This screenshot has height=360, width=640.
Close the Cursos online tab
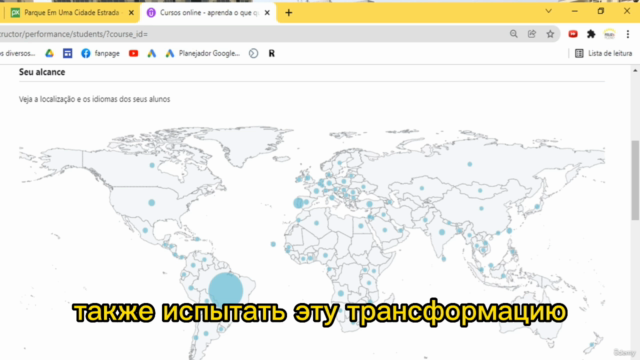coord(267,13)
